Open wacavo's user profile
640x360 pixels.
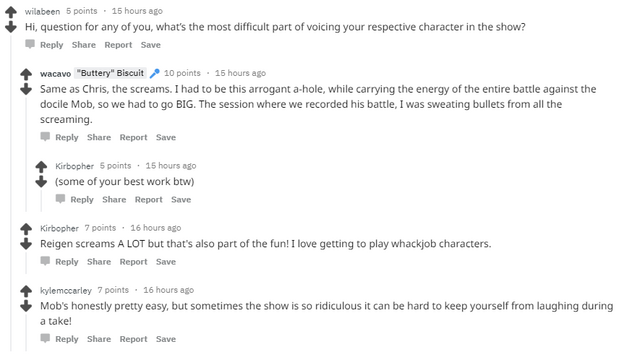coord(56,73)
